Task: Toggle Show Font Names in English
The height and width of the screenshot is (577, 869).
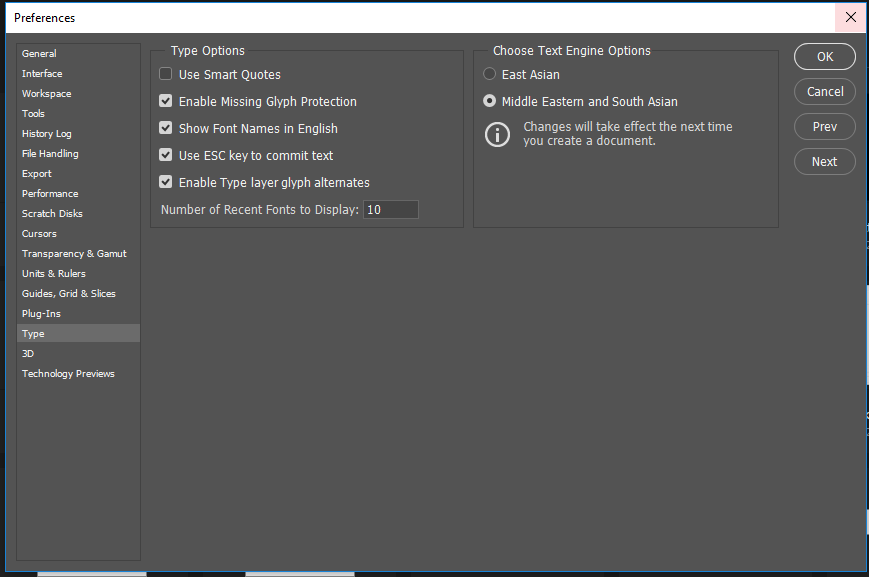Action: pyautogui.click(x=166, y=128)
